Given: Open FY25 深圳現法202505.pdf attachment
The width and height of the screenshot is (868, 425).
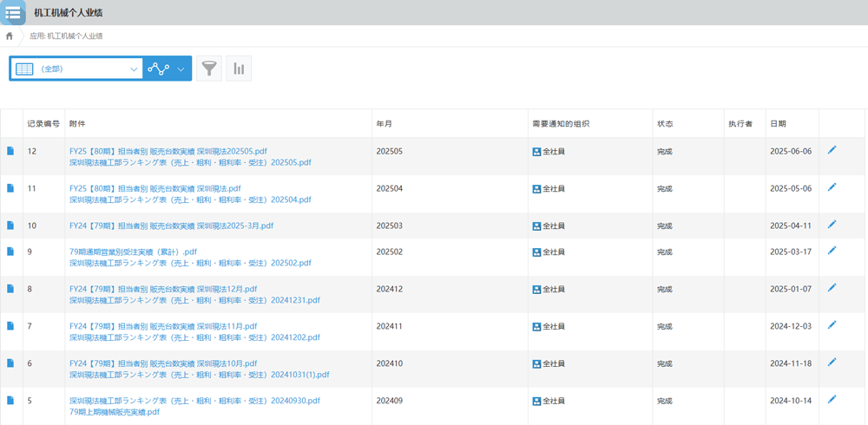Looking at the screenshot, I should [x=168, y=151].
